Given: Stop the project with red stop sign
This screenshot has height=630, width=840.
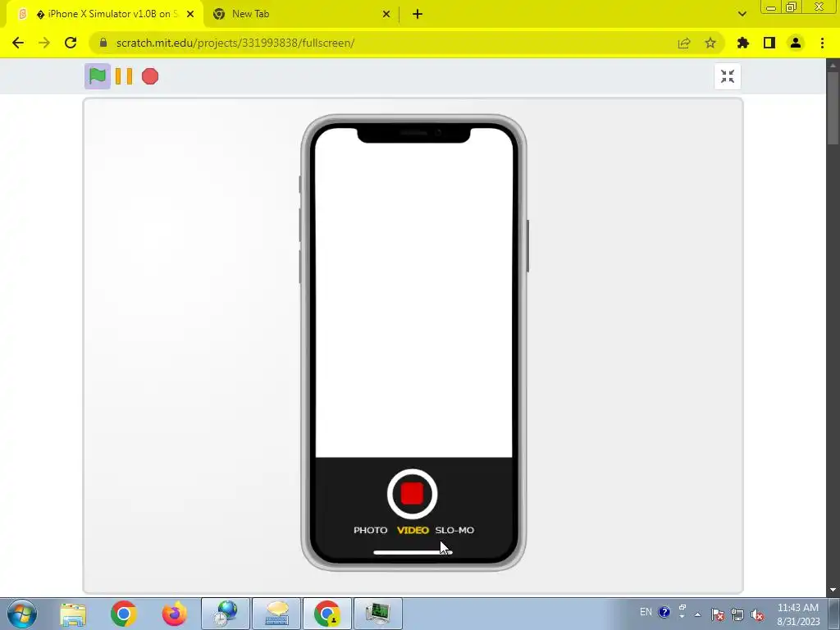Looking at the screenshot, I should 150,76.
